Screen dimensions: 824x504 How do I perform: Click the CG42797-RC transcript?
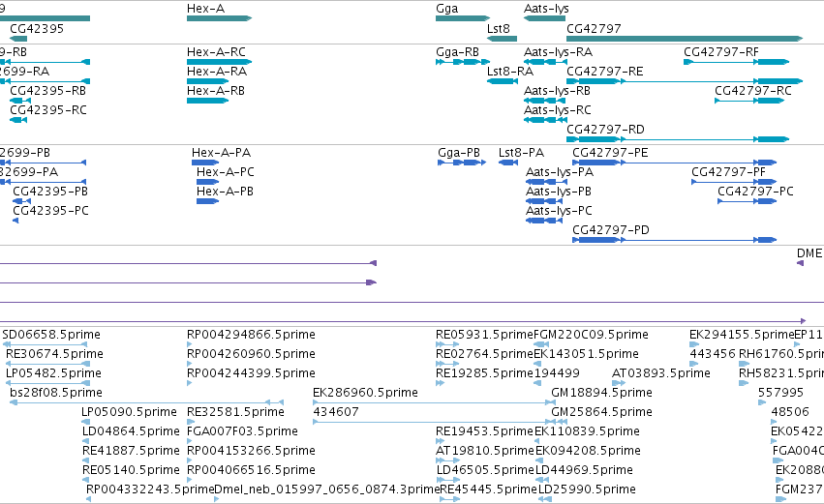749,101
